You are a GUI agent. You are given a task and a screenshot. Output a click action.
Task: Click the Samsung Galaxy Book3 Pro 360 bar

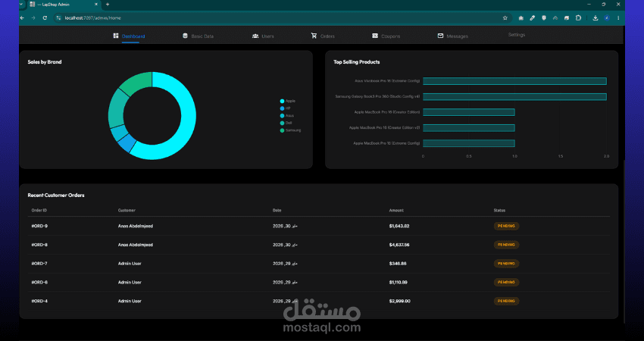point(514,97)
